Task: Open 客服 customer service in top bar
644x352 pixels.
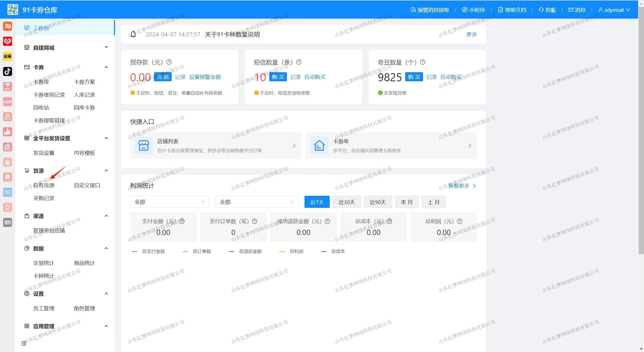Action: 547,10
